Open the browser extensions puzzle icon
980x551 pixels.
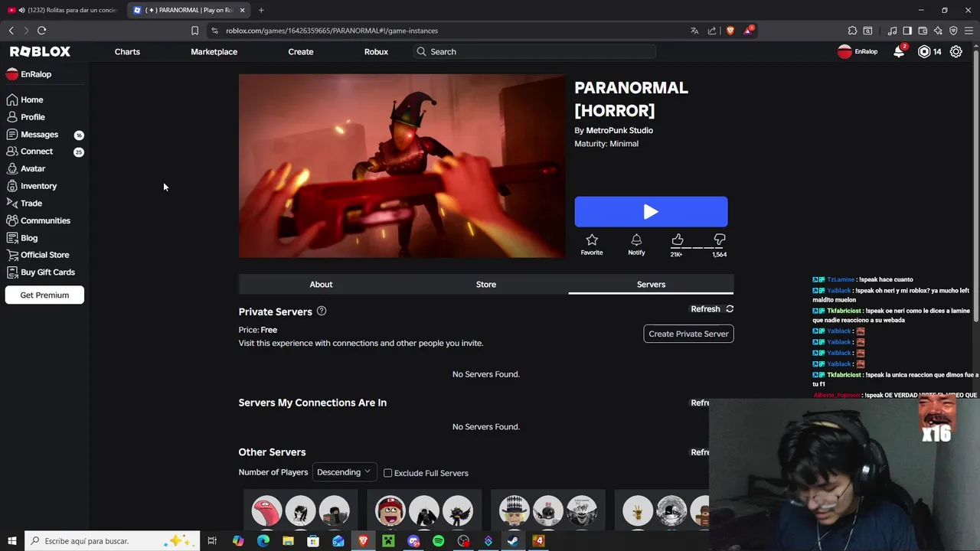click(852, 31)
